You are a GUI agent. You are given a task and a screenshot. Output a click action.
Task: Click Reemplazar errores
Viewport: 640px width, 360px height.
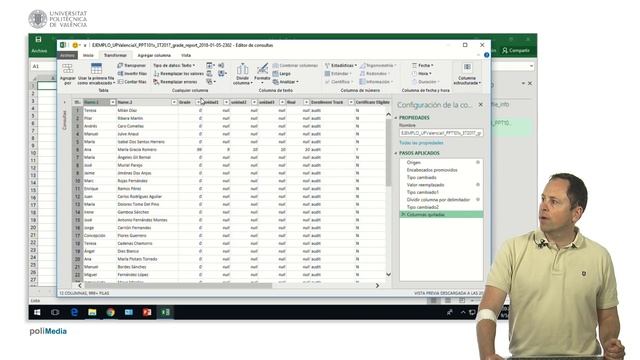pyautogui.click(x=175, y=82)
